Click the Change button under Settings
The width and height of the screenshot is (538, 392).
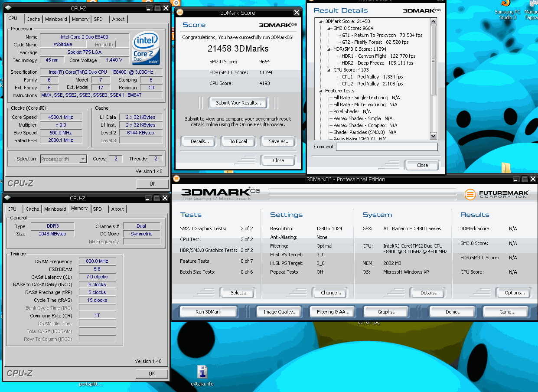tap(331, 293)
